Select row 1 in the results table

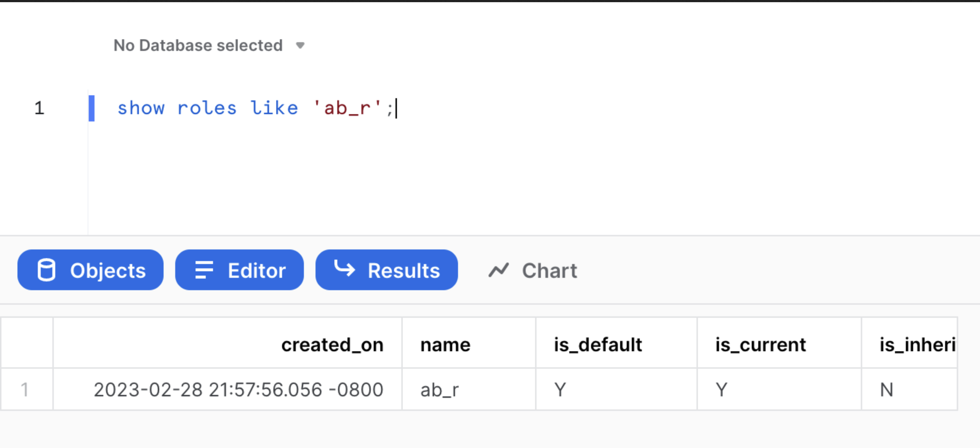coord(25,389)
